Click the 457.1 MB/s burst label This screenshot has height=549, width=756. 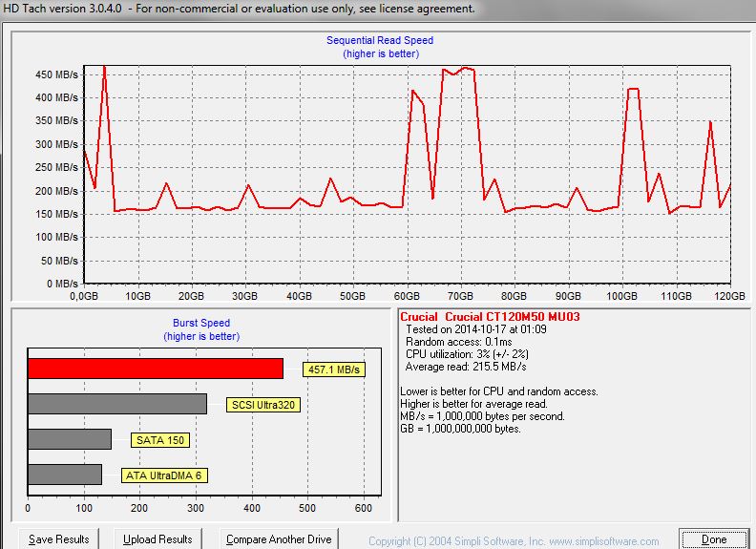334,370
